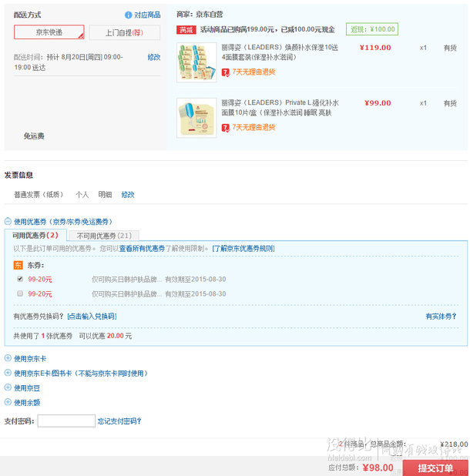Click the red 满减 promotion tag
This screenshot has width=470, height=476.
pyautogui.click(x=186, y=30)
